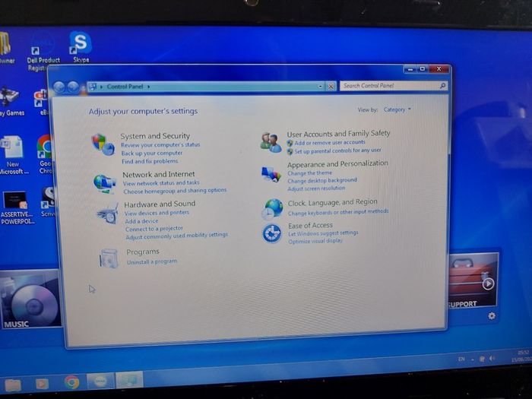This screenshot has width=532, height=399.
Task: Click Uninstall a program
Action: pos(152,262)
